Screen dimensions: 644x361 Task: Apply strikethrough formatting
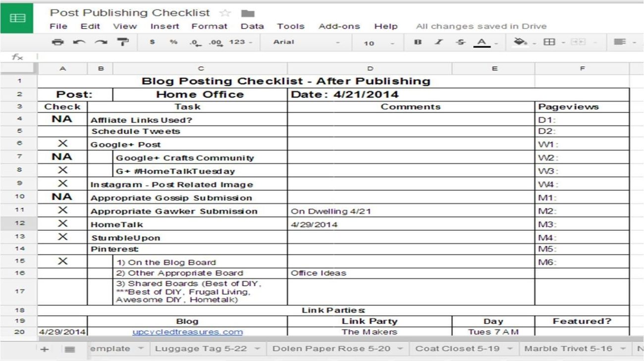[461, 43]
